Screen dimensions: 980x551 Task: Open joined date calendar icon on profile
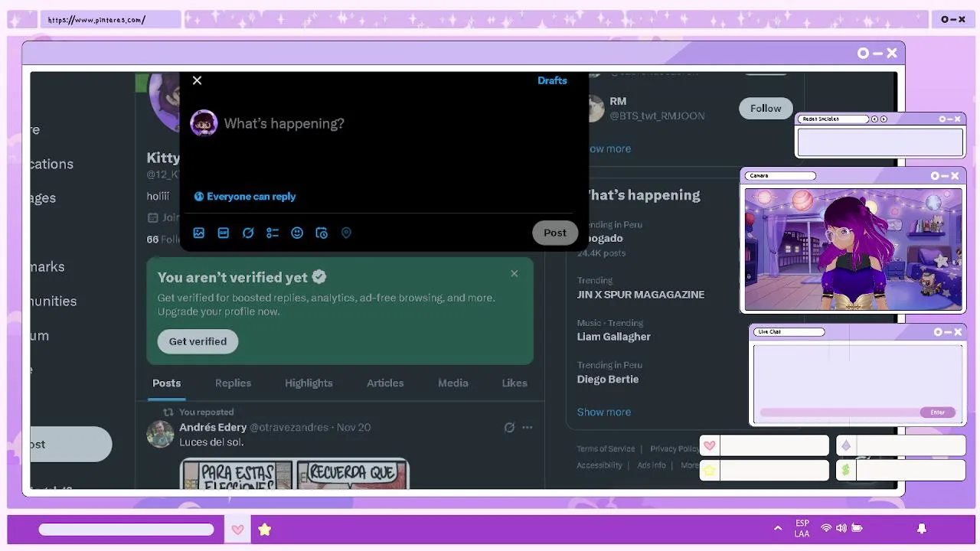coord(153,217)
